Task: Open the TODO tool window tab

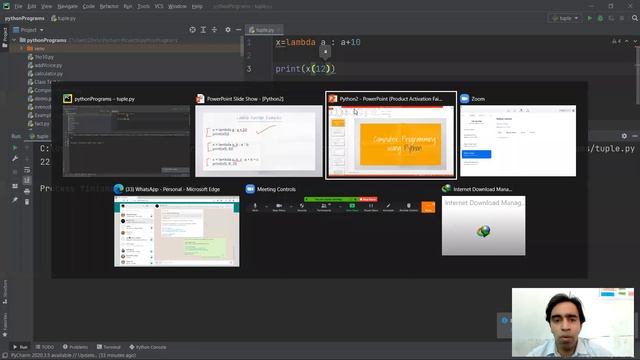Action: (45, 347)
